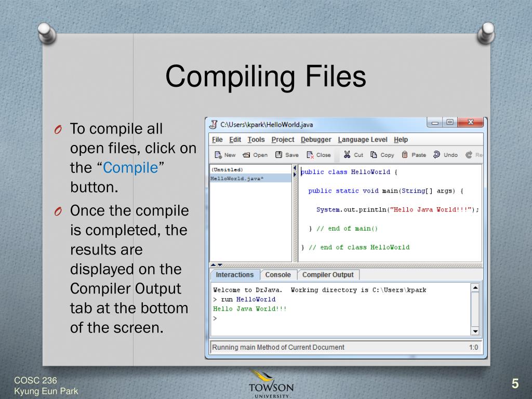Click the 'public static void main' code line

click(386, 191)
